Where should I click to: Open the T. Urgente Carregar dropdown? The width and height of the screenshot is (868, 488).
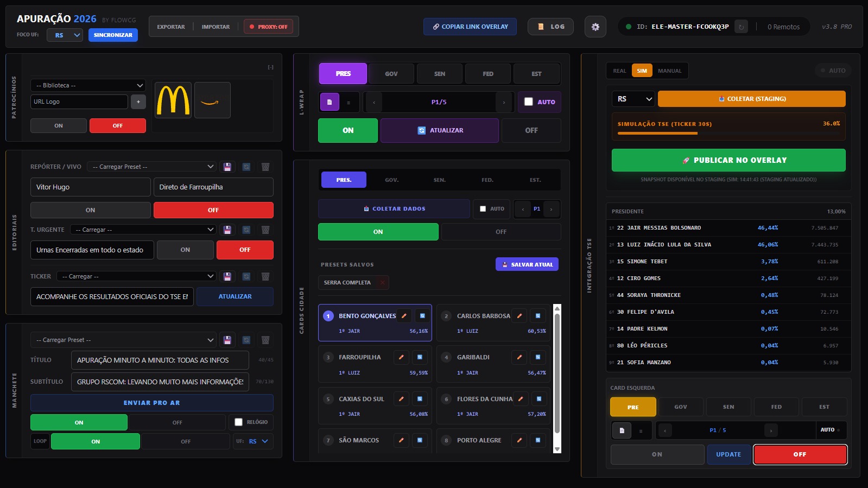[x=143, y=230]
